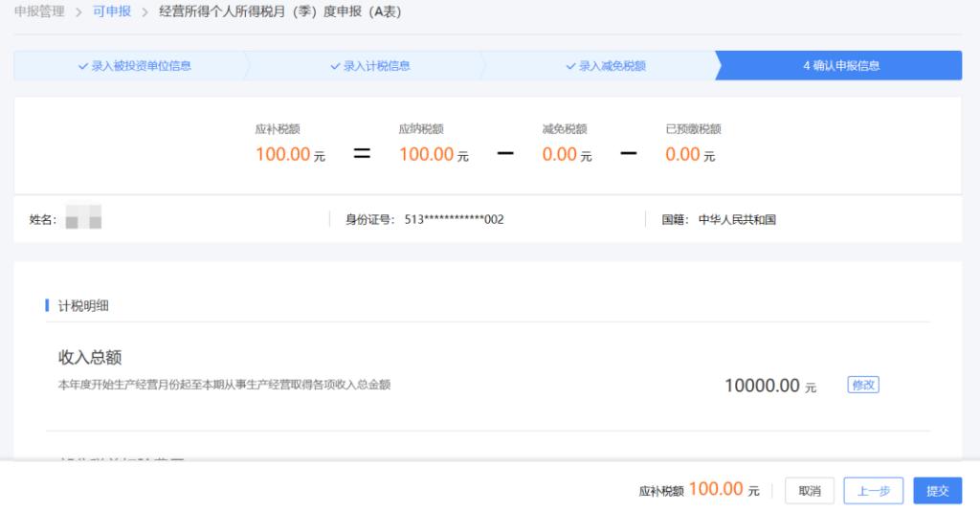The image size is (980, 510).
Task: Edit total income via 修改 button
Action: 863,385
